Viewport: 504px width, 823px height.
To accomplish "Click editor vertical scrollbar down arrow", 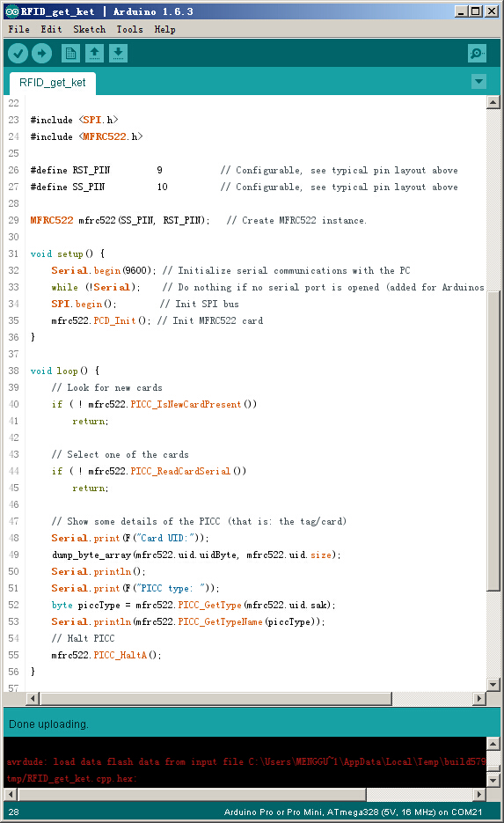I will [x=493, y=685].
